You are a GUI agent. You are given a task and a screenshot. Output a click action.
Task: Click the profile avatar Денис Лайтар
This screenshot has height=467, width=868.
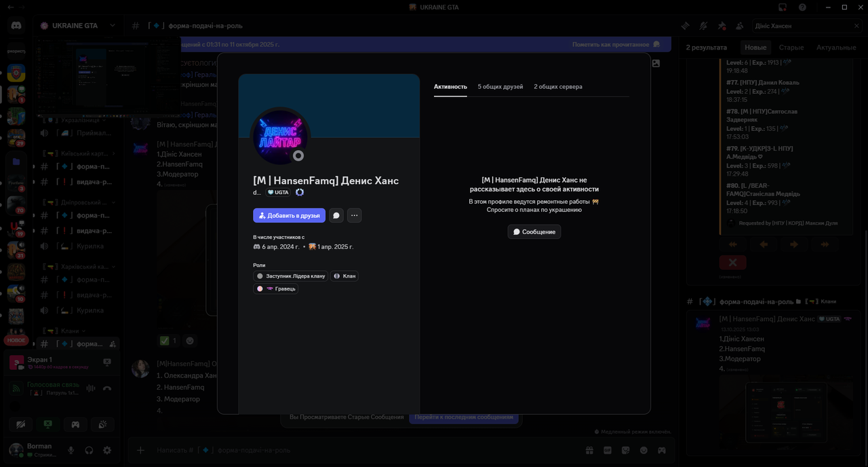(281, 136)
